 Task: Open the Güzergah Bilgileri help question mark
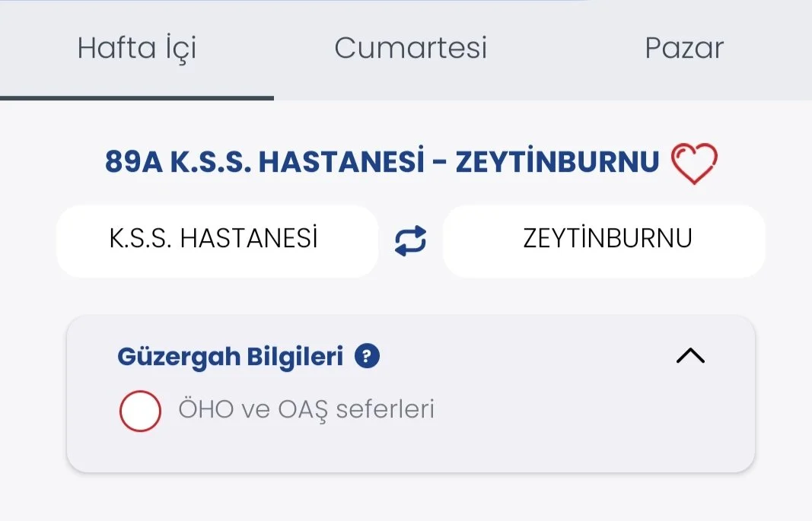coord(367,356)
